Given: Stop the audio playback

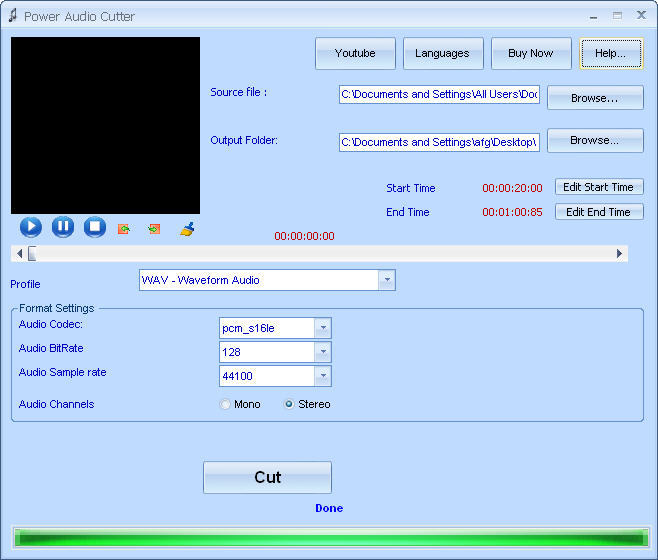Looking at the screenshot, I should coord(95,227).
